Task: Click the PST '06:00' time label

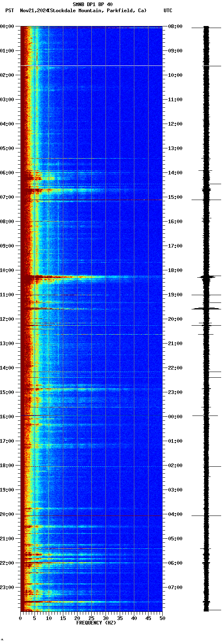Action: pyautogui.click(x=7, y=173)
